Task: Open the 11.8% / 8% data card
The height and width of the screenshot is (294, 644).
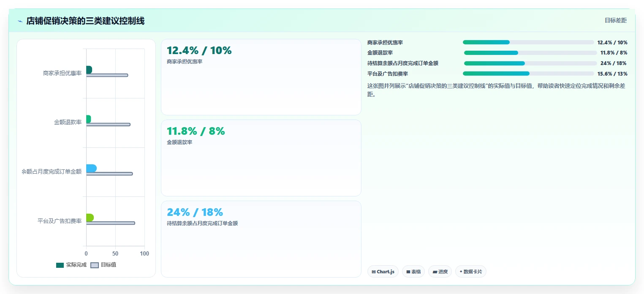Action: click(x=261, y=158)
